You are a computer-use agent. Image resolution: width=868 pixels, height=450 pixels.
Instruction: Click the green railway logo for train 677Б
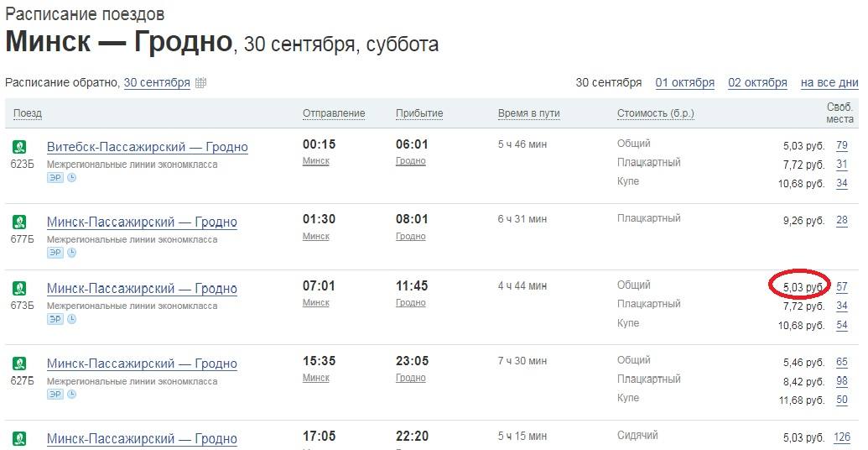click(x=19, y=222)
